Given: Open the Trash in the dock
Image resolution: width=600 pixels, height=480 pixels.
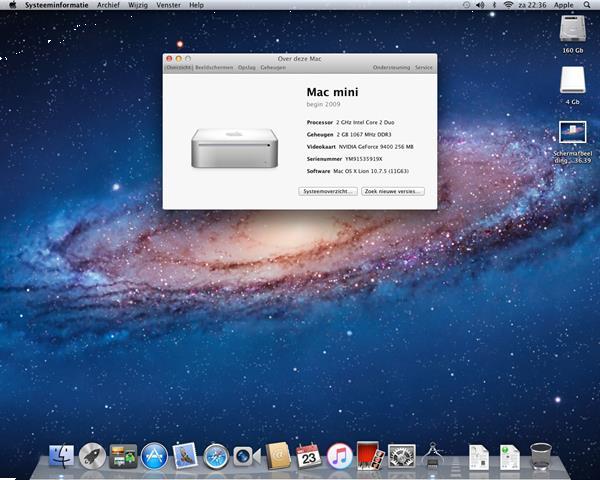Looking at the screenshot, I should (x=541, y=456).
